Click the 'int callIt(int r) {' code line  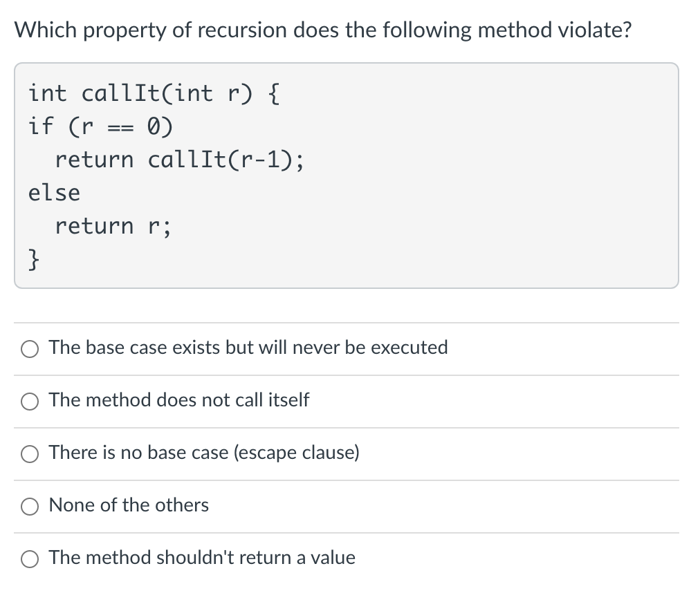(x=154, y=93)
